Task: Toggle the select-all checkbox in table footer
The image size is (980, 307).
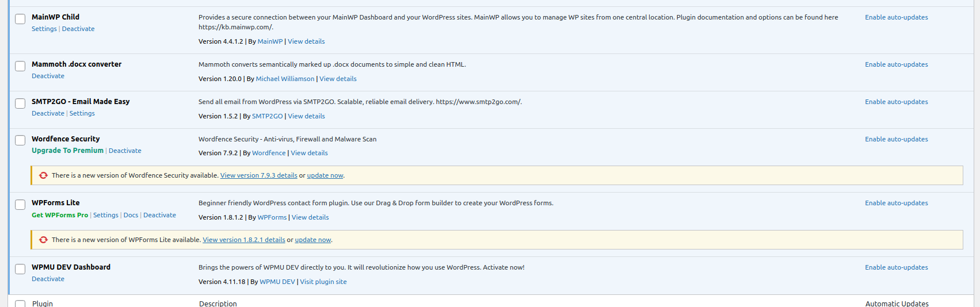Action: click(20, 304)
